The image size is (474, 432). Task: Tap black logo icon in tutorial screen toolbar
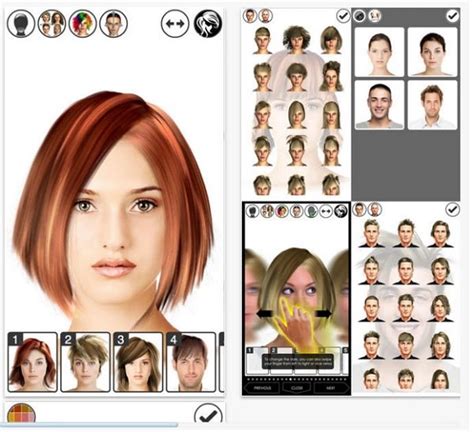click(x=341, y=211)
